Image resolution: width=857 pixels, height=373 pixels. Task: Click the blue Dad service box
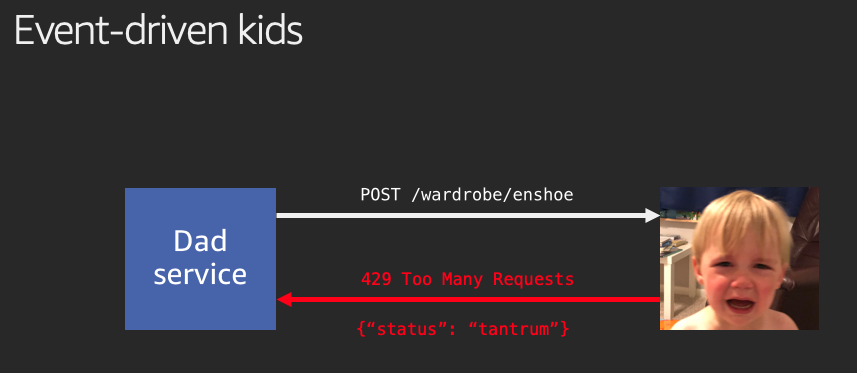[x=200, y=259]
